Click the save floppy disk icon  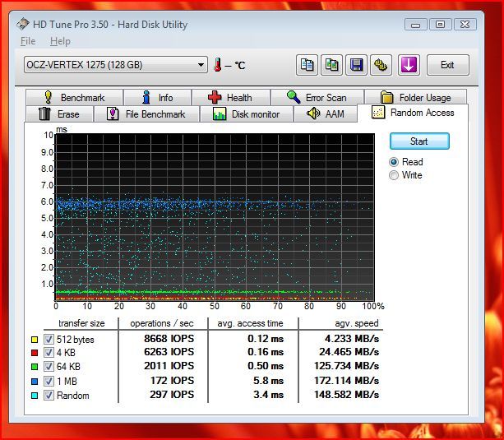(356, 65)
